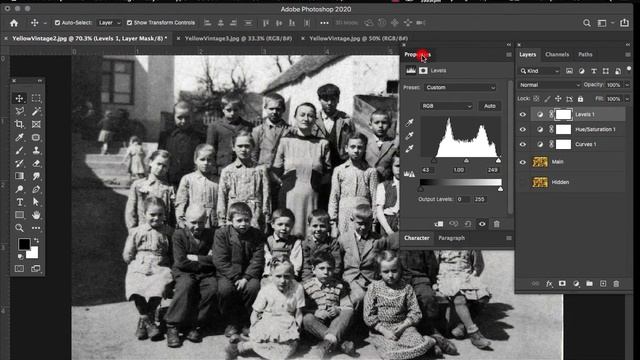
Task: Add a layer mask from Layers panel footer
Action: [x=562, y=283]
